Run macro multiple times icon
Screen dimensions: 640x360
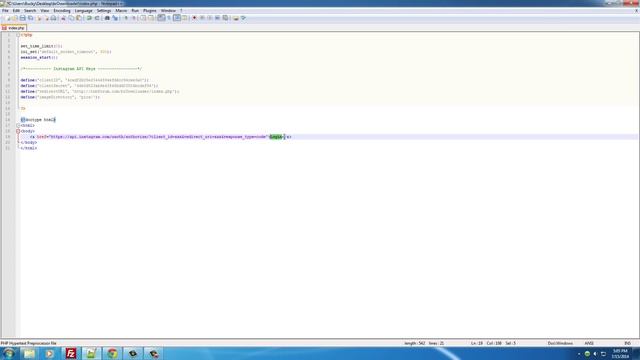click(218, 18)
